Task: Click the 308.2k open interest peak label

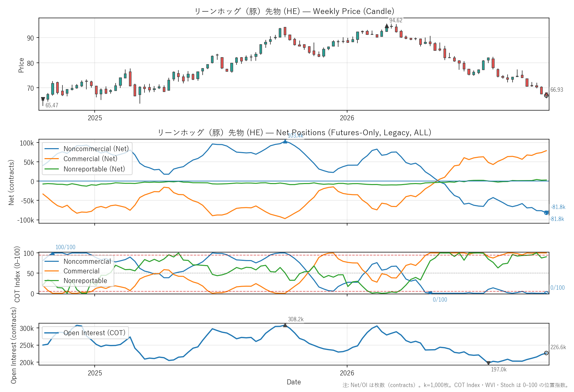Action: [x=296, y=319]
